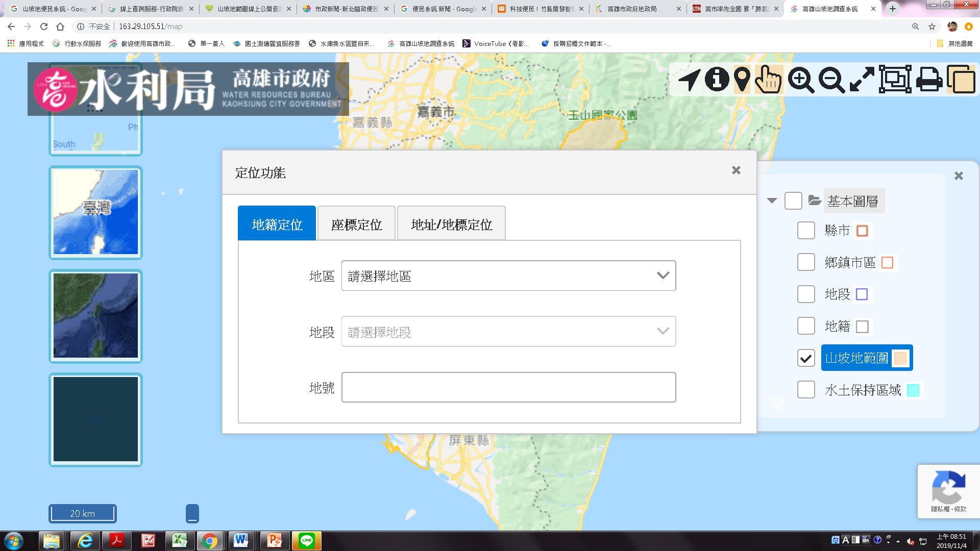Click the zoom out magnifier

pyautogui.click(x=831, y=80)
